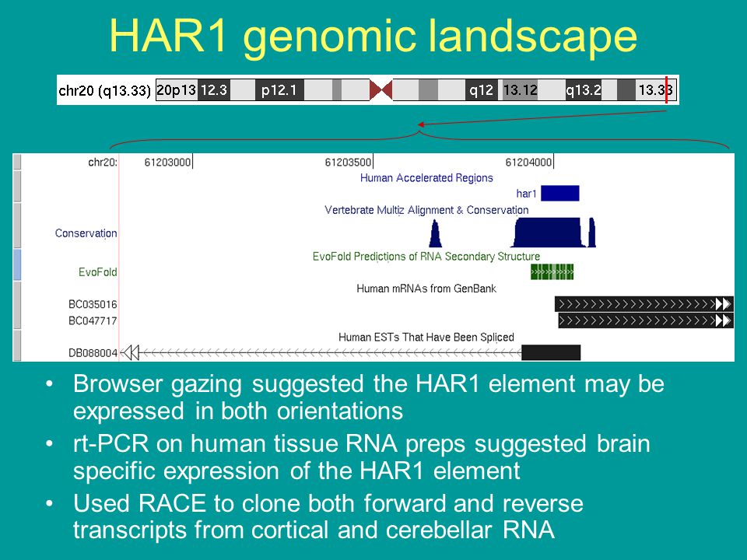
Task: Click the small conservation peak near 61203500
Action: pos(435,234)
